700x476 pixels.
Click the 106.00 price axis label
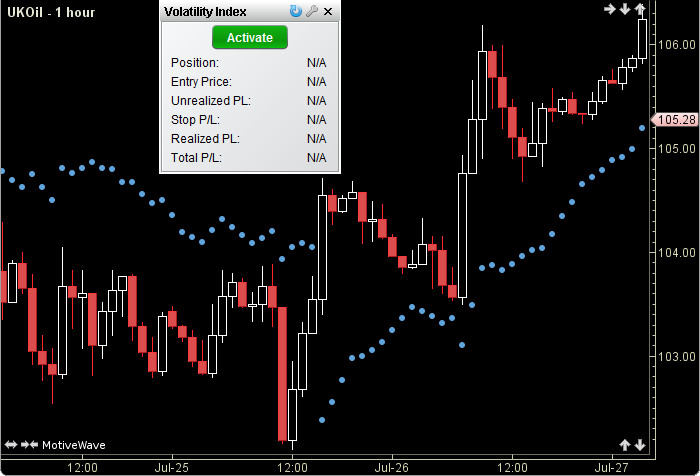(677, 45)
